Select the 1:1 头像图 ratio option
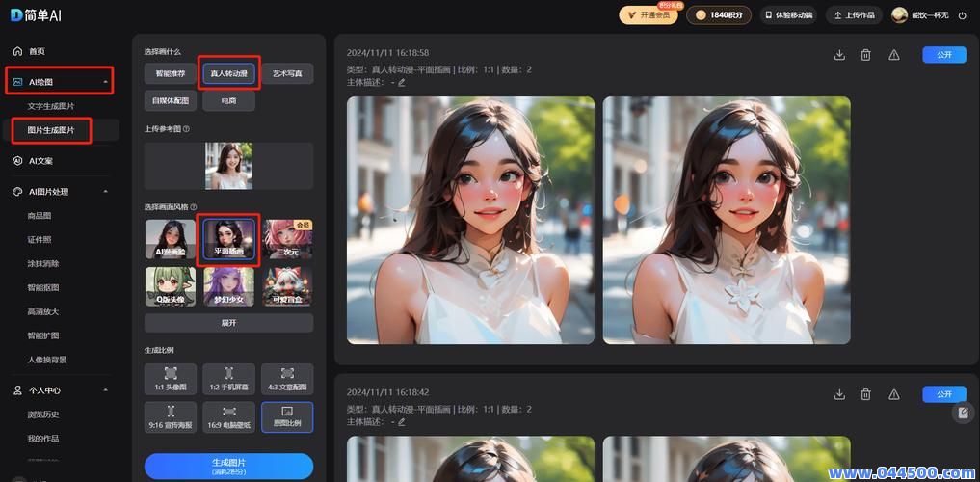The image size is (980, 482). coord(171,379)
